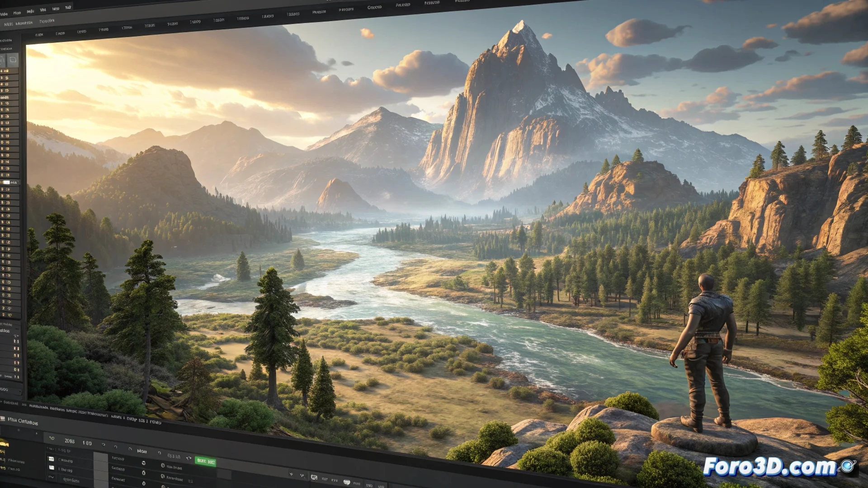Click the speech bubble icon in bottom bar
868x488 pixels.
point(347,482)
